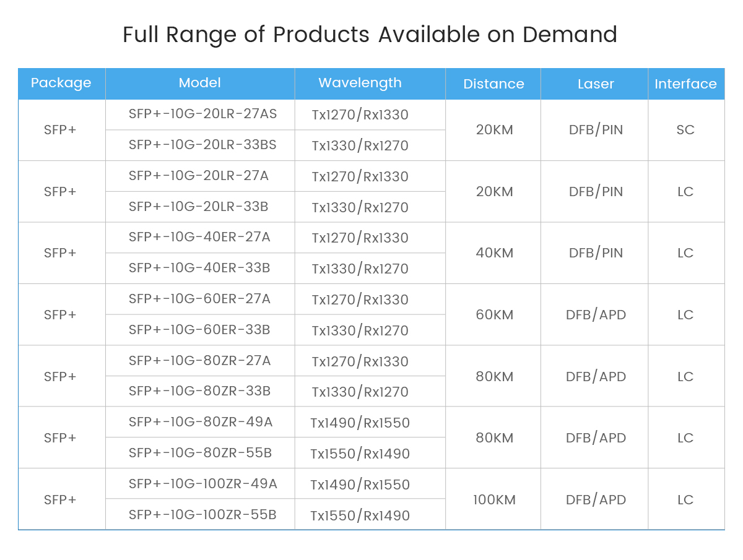Click model SFP+-10G-80ZR-33B
Image resolution: width=743 pixels, height=560 pixels.
pos(199,391)
